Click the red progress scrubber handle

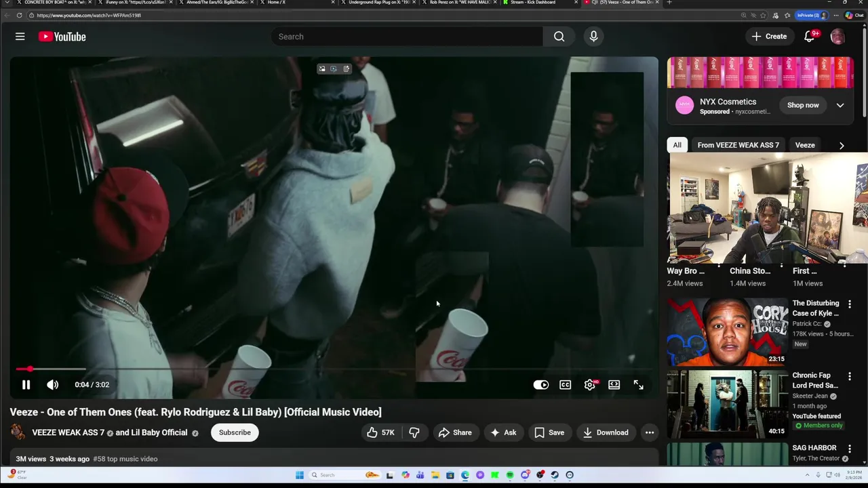tap(30, 369)
